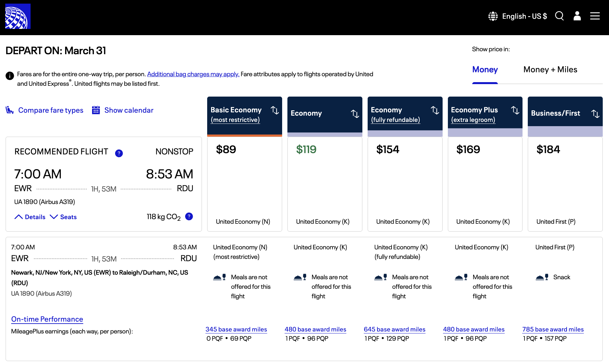
Task: Expand the Seats section
Action: tap(63, 217)
